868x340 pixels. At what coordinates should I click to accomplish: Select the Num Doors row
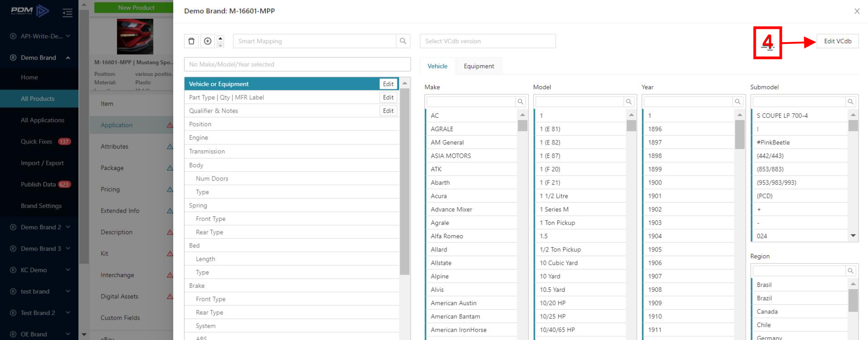291,179
